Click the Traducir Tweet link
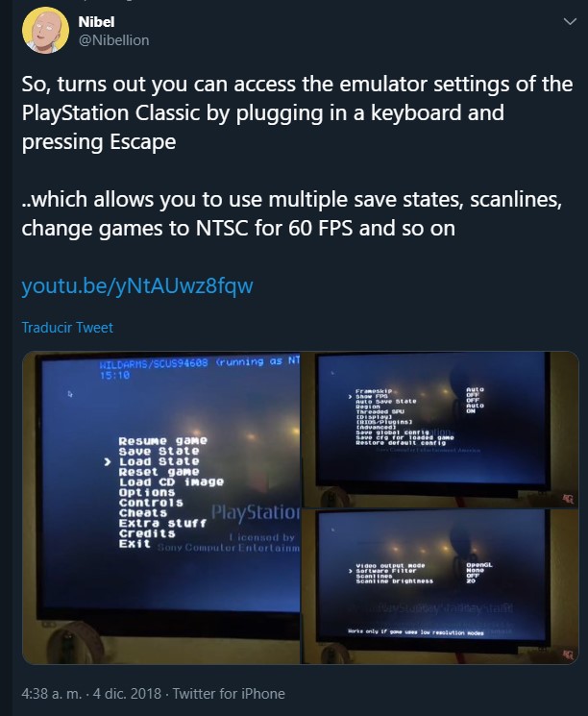This screenshot has width=588, height=716. point(67,328)
